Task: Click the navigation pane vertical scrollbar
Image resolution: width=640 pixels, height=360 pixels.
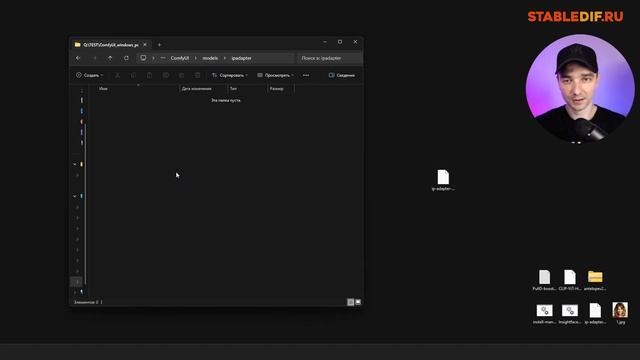Action: (85, 204)
